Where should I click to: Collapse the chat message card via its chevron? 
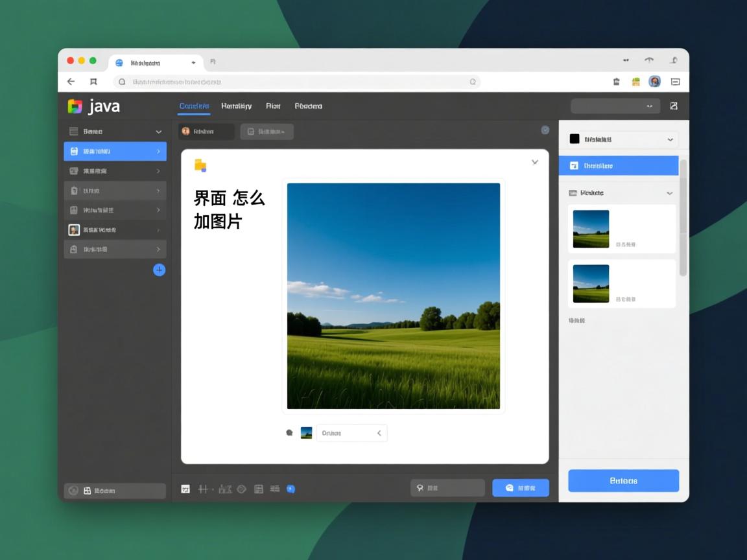pyautogui.click(x=534, y=162)
